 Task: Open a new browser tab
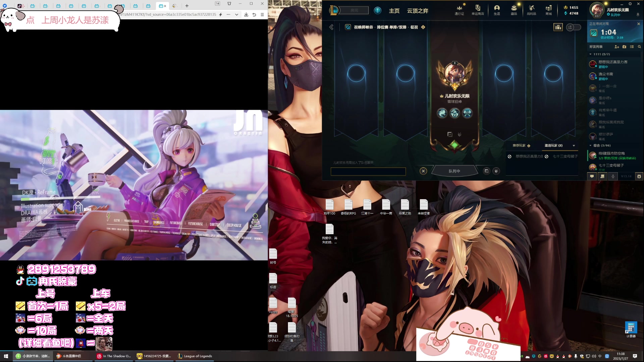click(x=187, y=6)
